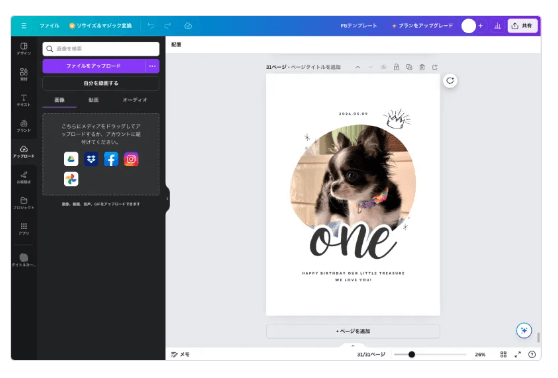Duplicate the page icon
558x378 pixels.
click(x=409, y=67)
